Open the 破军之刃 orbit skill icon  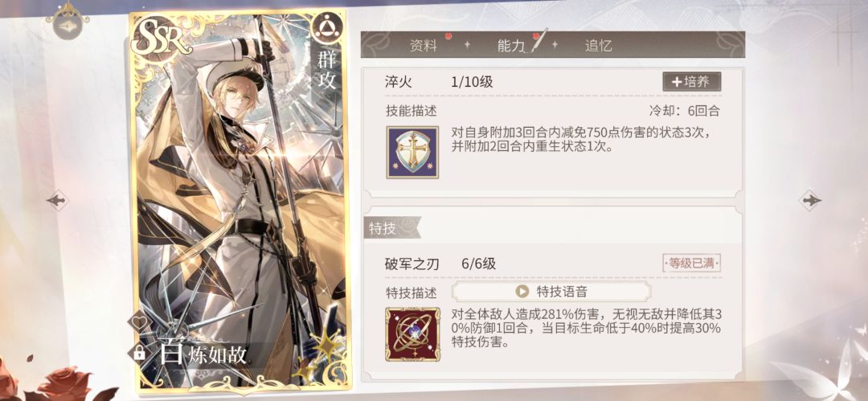point(412,334)
